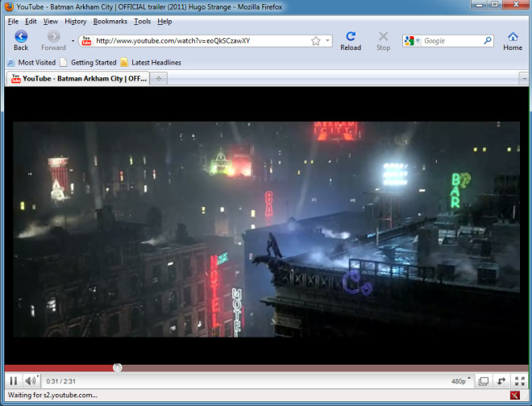Reload the YouTube page
Viewport: 532px width, 406px height.
click(x=351, y=41)
